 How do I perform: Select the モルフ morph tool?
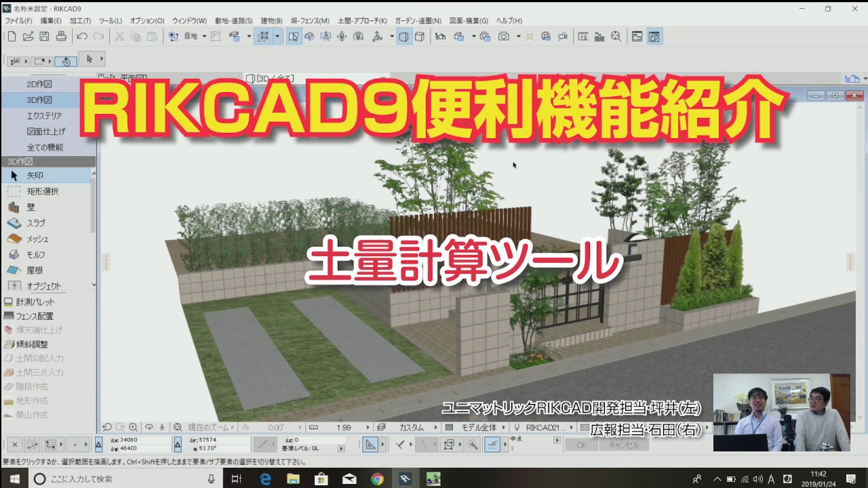pyautogui.click(x=47, y=254)
